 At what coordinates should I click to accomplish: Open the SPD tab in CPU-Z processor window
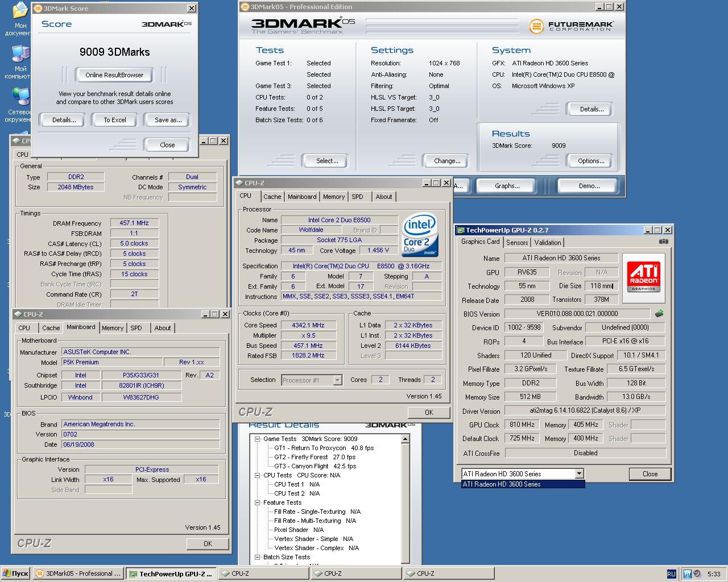357,197
